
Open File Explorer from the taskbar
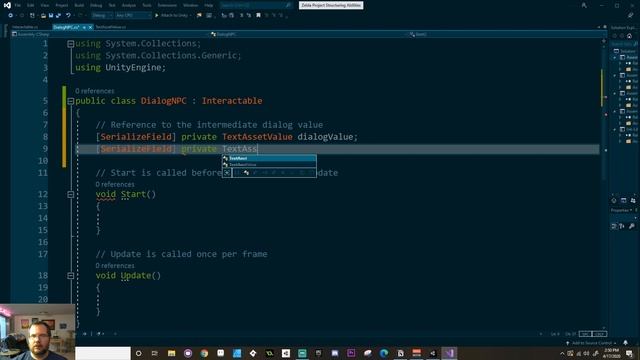[x=171, y=353]
